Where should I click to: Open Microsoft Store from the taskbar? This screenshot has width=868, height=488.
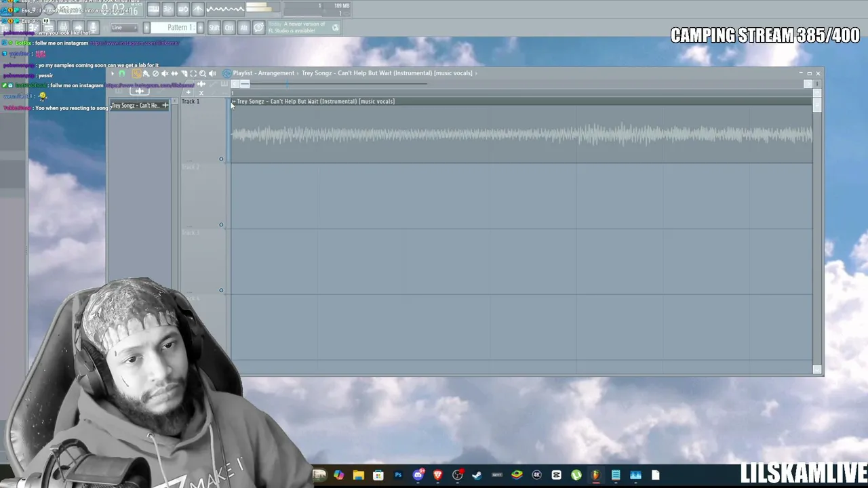[x=378, y=475]
